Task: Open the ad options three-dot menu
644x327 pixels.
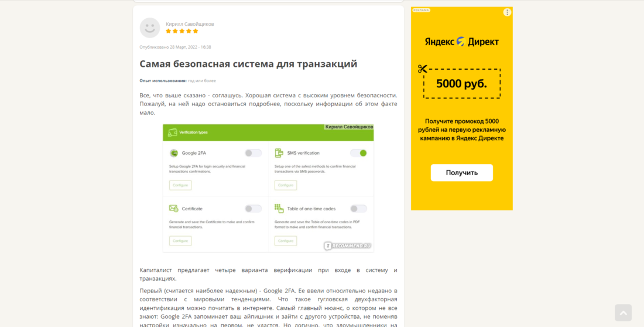Action: [507, 12]
